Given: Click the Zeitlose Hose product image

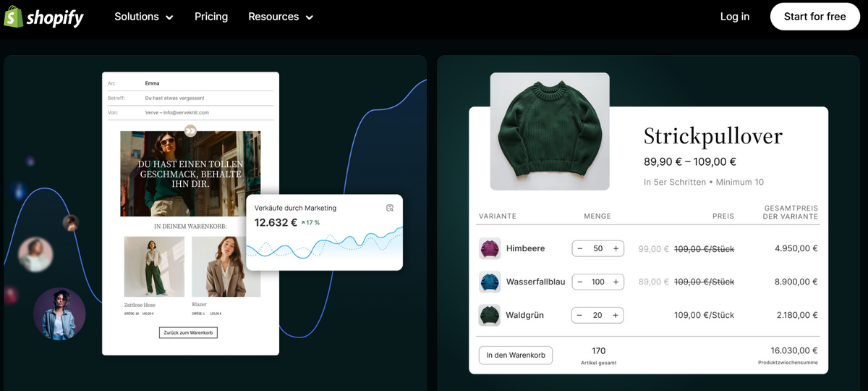Looking at the screenshot, I should click(154, 266).
